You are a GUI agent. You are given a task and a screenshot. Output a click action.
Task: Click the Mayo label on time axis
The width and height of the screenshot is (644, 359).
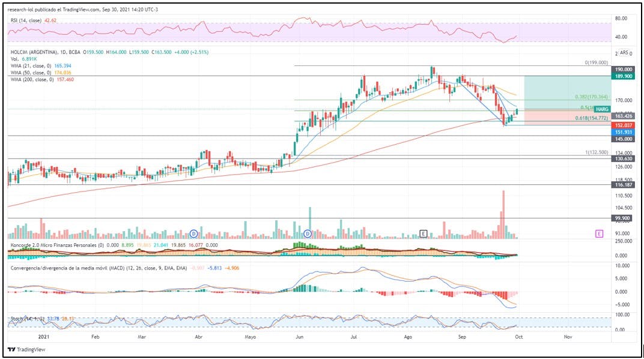coord(250,337)
